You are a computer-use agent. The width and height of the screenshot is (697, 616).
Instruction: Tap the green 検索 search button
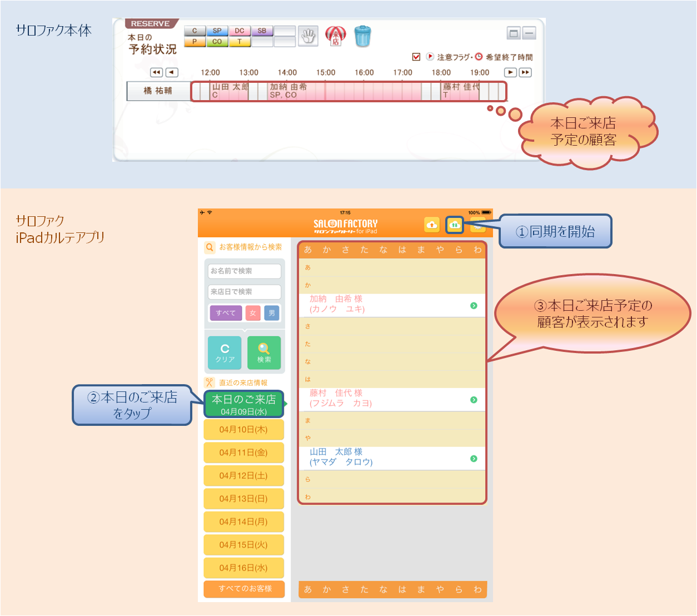[264, 353]
